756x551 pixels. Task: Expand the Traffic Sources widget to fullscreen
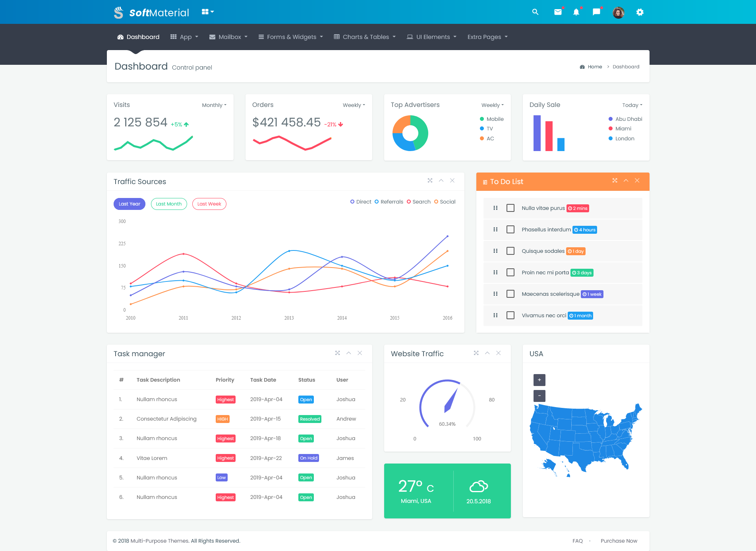click(430, 180)
